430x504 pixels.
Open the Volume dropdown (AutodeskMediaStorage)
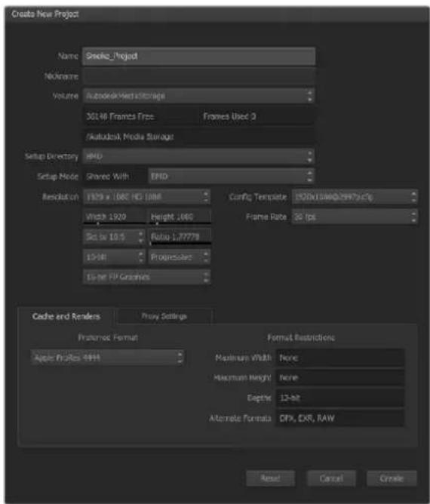tap(198, 96)
